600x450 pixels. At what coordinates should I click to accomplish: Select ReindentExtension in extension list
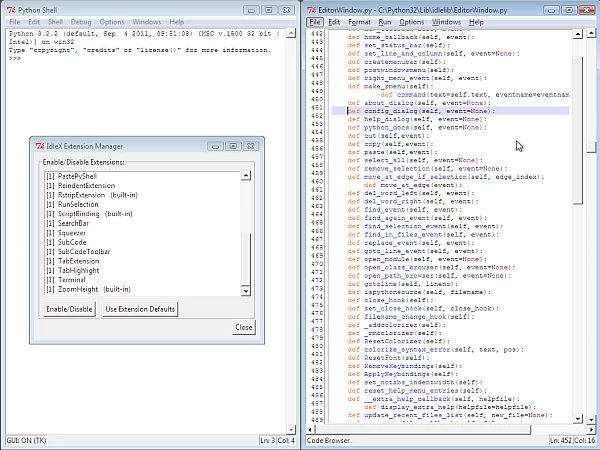(143, 186)
